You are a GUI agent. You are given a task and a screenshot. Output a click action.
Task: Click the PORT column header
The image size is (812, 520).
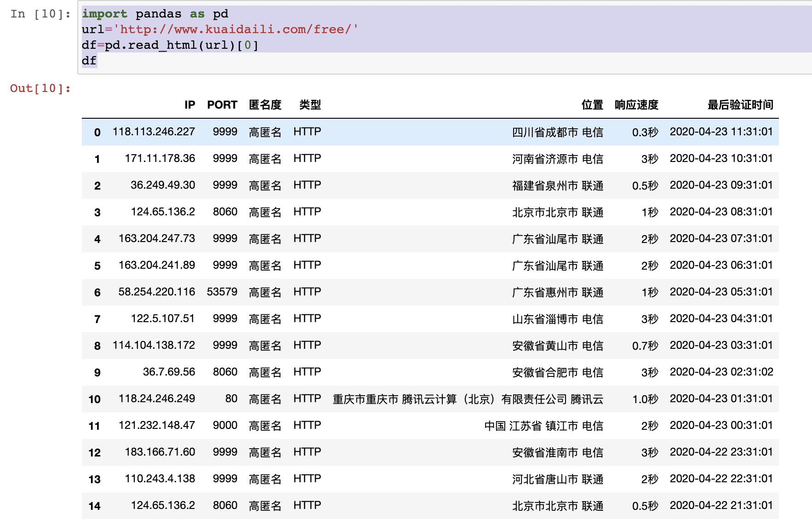[x=223, y=105]
